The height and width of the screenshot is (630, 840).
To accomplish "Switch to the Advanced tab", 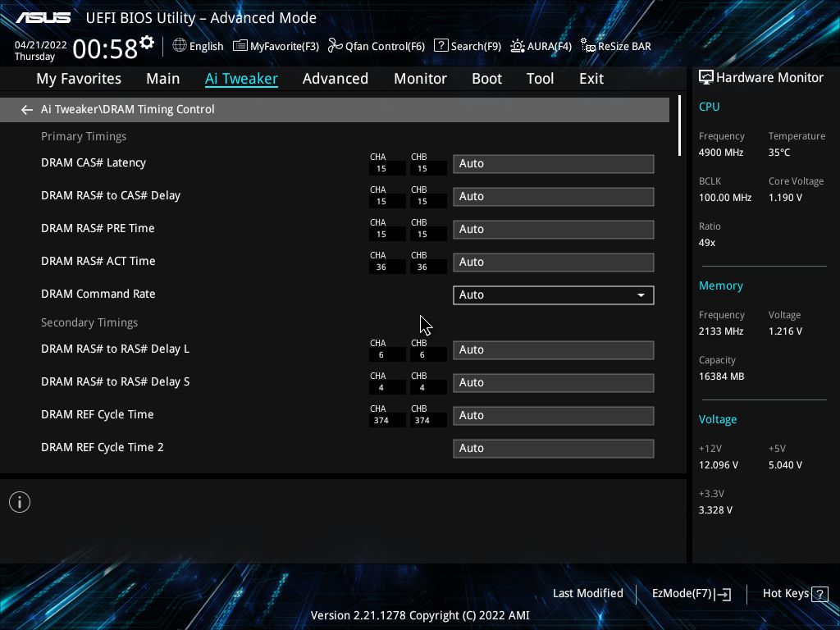I will (336, 79).
